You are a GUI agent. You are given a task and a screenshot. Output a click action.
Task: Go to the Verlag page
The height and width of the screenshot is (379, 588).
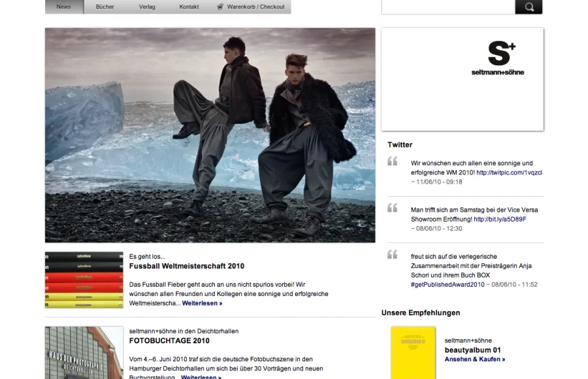tap(147, 7)
